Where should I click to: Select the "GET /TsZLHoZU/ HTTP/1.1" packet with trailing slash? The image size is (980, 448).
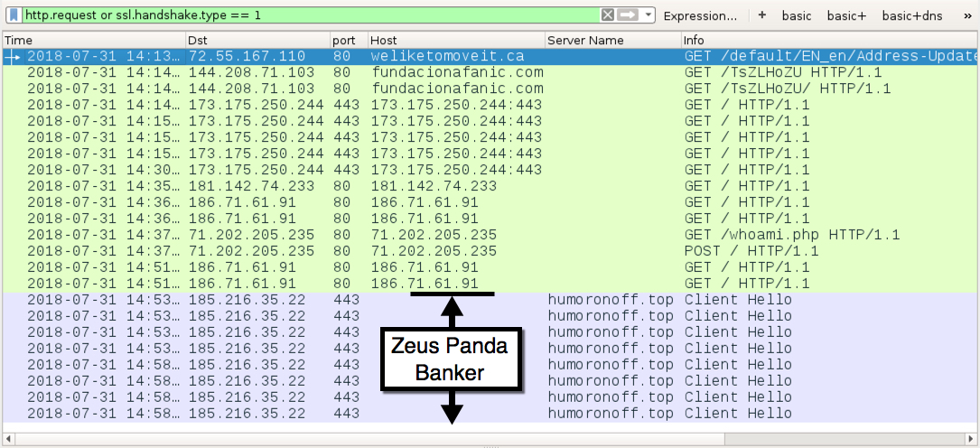[x=490, y=89]
